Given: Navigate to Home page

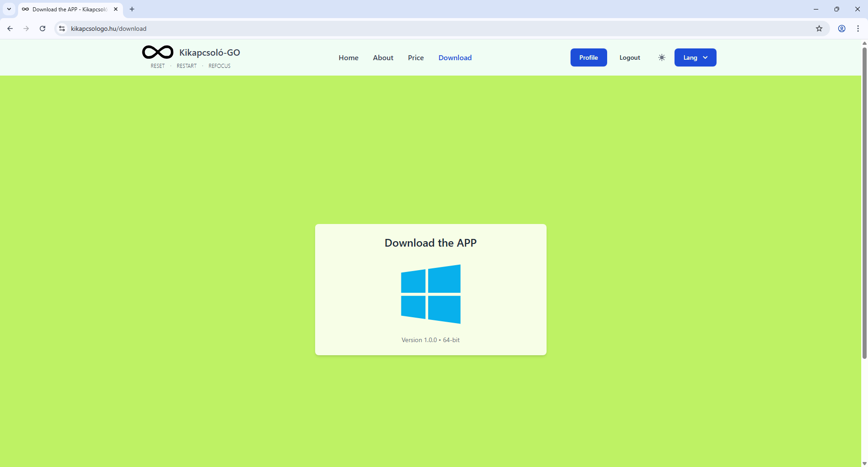Looking at the screenshot, I should (x=348, y=57).
